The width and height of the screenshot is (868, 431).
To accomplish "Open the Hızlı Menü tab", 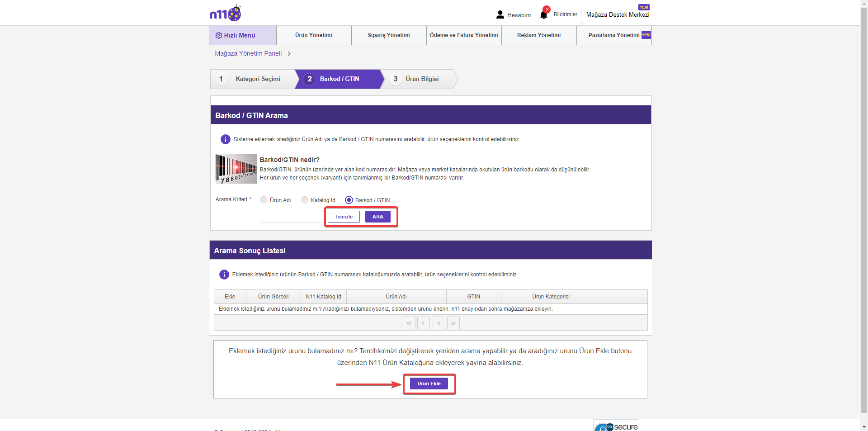I will point(243,35).
